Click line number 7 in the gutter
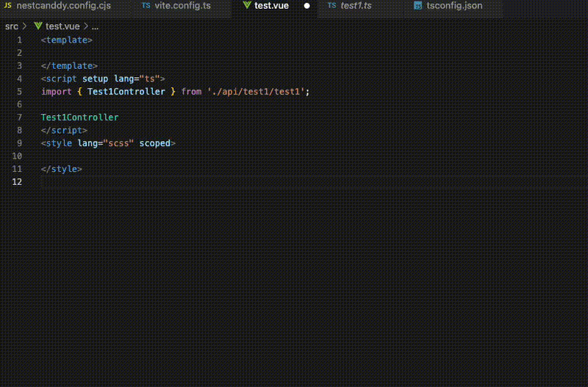Image resolution: width=588 pixels, height=387 pixels. pos(20,117)
